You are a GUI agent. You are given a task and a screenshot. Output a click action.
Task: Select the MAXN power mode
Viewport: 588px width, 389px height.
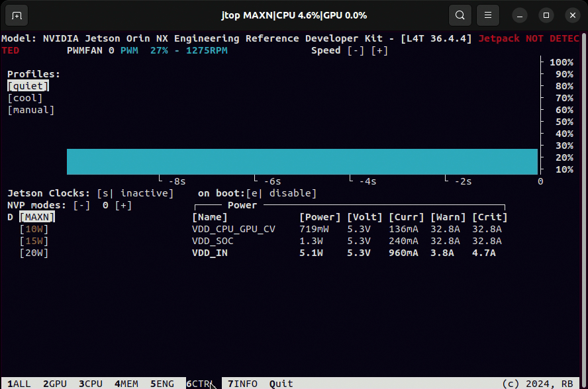[x=37, y=217]
